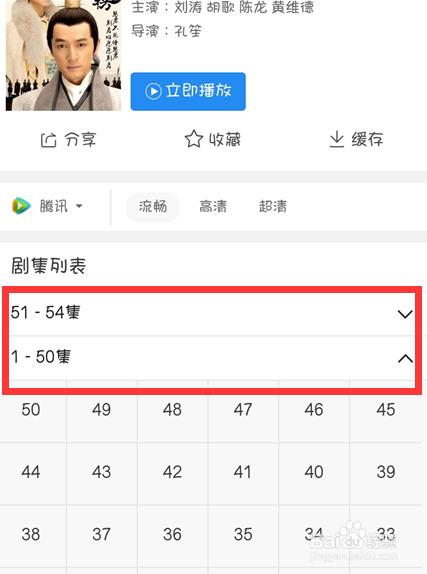Play episode 47

(x=243, y=410)
